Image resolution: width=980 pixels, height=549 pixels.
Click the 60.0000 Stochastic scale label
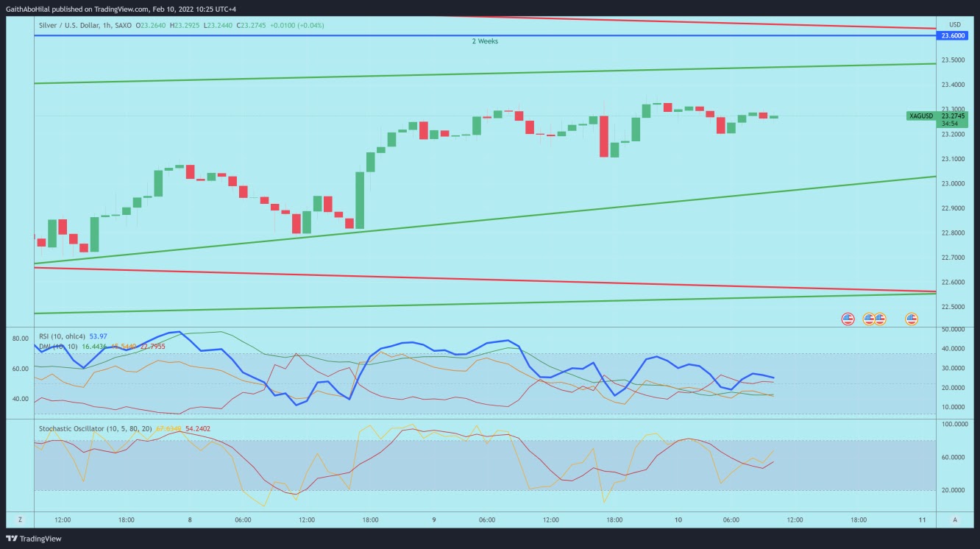point(954,457)
